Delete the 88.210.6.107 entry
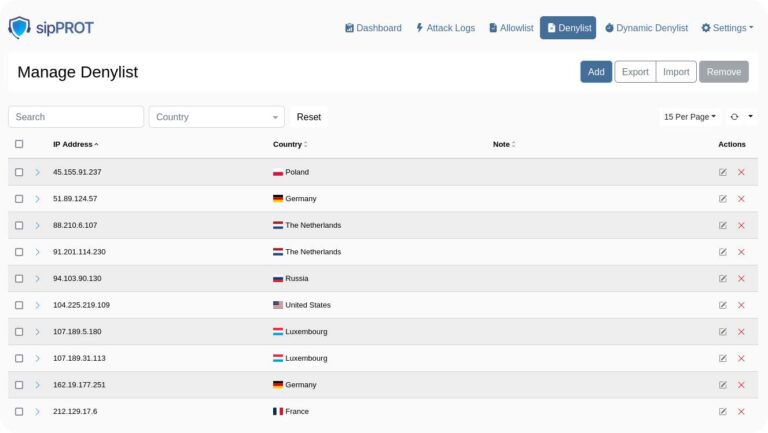This screenshot has height=433, width=768. (x=741, y=225)
